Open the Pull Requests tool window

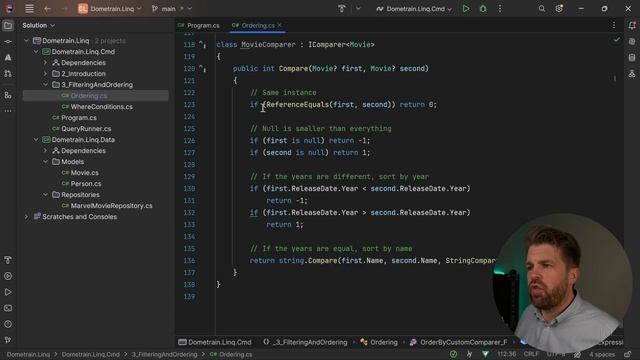8,73
